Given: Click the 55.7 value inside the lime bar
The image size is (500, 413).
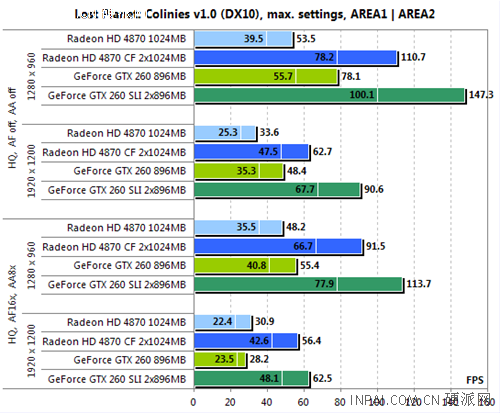Looking at the screenshot, I should point(283,76).
